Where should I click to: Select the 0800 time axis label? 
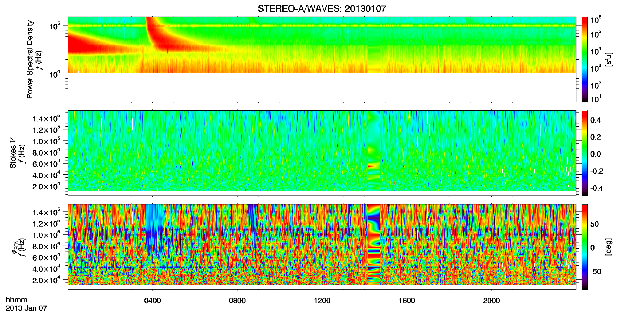237,301
